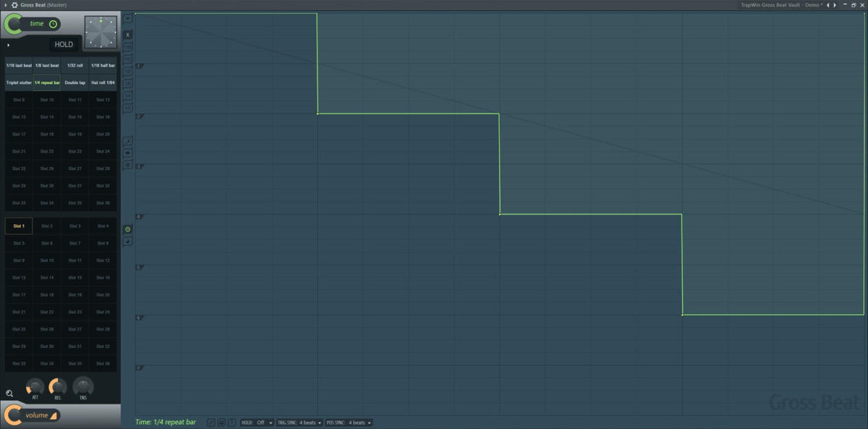This screenshot has width=868, height=429.
Task: Select the Hat roll 1/64 time slot
Action: pos(103,82)
